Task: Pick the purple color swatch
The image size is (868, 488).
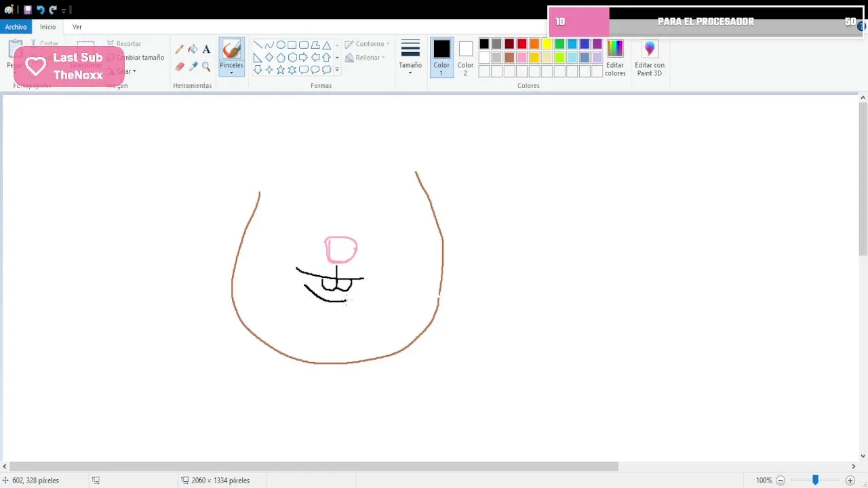Action: pos(597,44)
